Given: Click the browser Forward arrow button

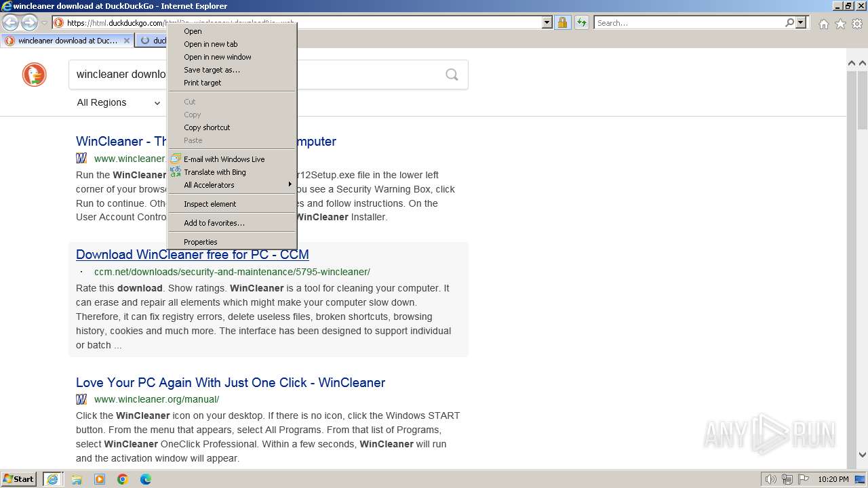Looking at the screenshot, I should point(29,23).
